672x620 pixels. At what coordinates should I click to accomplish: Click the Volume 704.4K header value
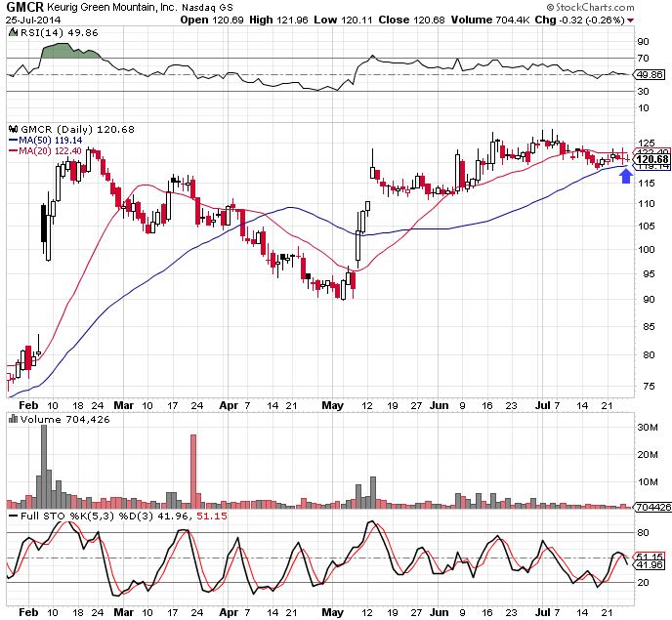click(x=490, y=21)
